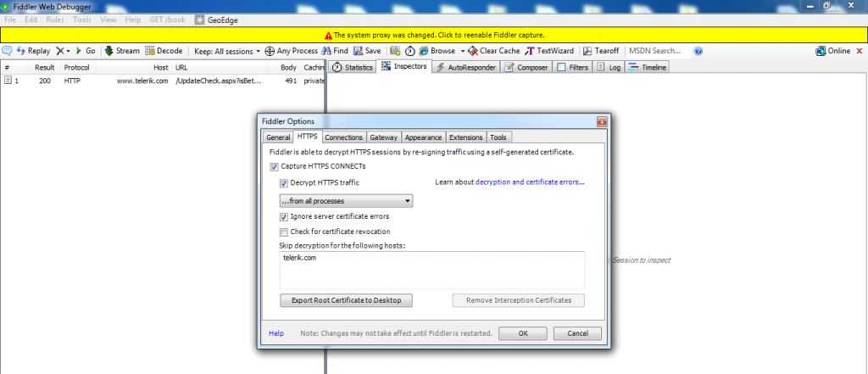Select session row www.telerik.com

pyautogui.click(x=162, y=81)
